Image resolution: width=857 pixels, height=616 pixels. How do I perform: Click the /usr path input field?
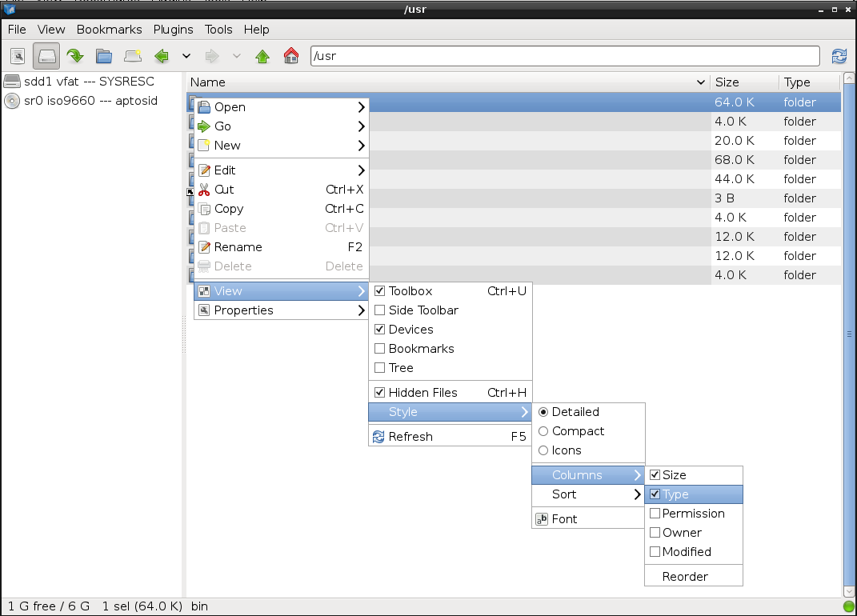coord(565,56)
